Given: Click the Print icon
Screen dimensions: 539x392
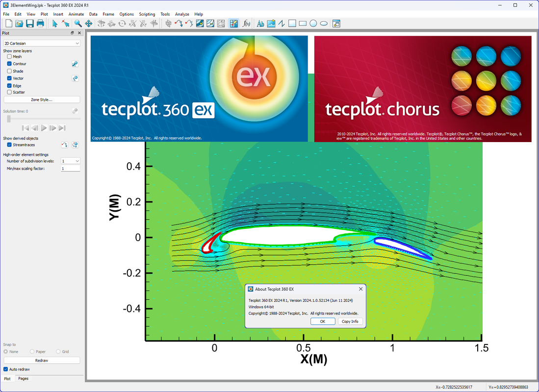Looking at the screenshot, I should tap(41, 24).
